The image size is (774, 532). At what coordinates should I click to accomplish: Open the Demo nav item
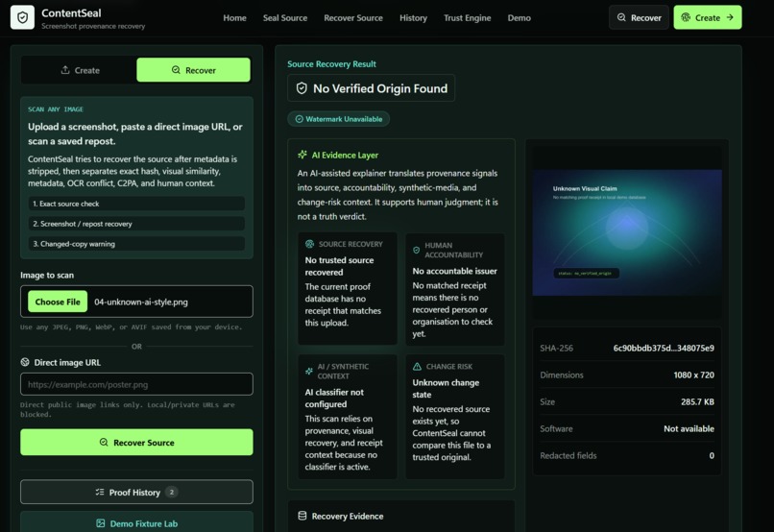(519, 18)
